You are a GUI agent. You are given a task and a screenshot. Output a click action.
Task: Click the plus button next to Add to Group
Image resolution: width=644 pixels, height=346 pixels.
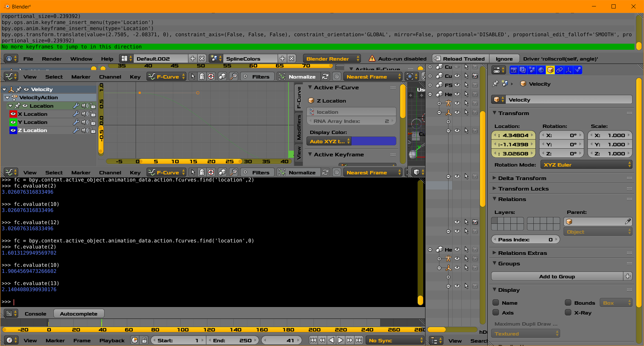pos(628,276)
